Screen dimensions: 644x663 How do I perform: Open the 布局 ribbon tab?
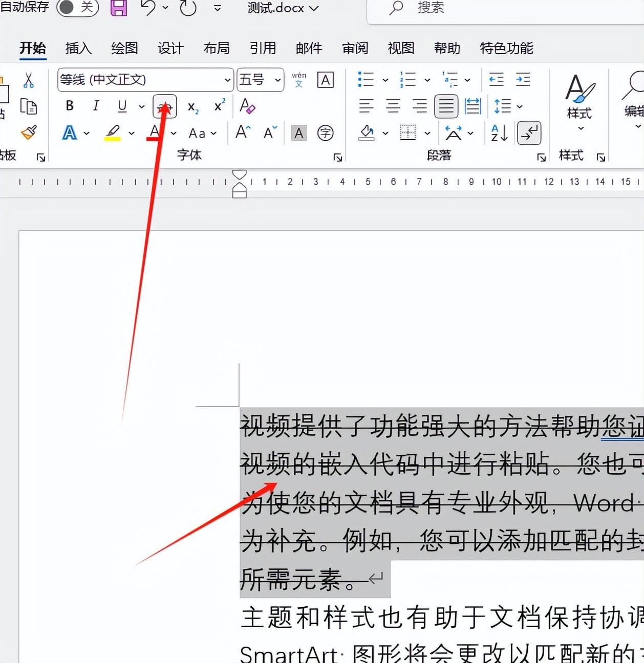pyautogui.click(x=217, y=48)
